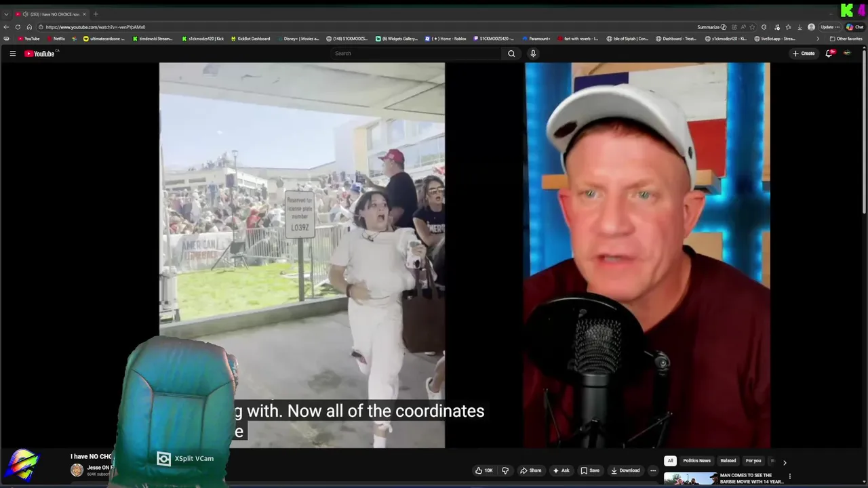
Task: Open the Disney+ Movies bookmark
Action: [x=298, y=39]
